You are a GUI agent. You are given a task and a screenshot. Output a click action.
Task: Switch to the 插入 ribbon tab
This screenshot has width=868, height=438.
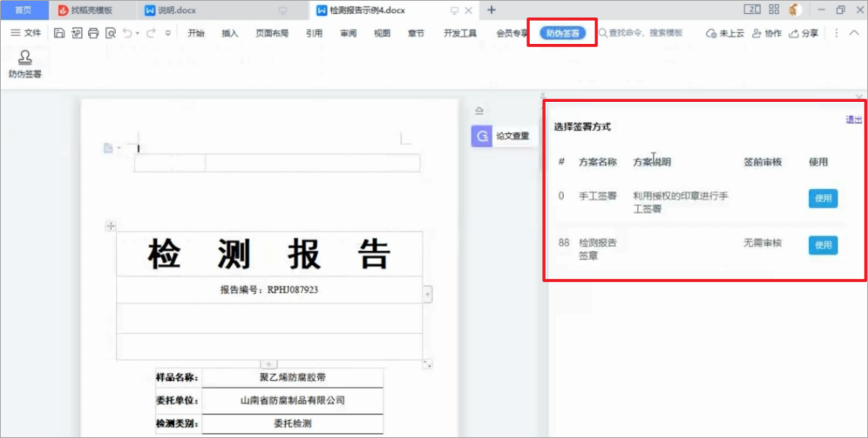(230, 33)
